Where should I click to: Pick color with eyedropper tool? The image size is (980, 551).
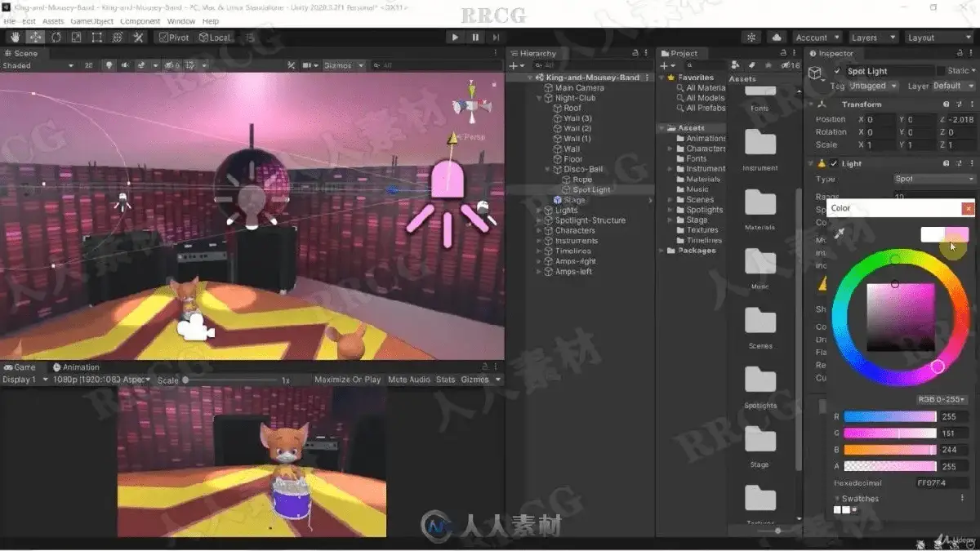pyautogui.click(x=838, y=233)
